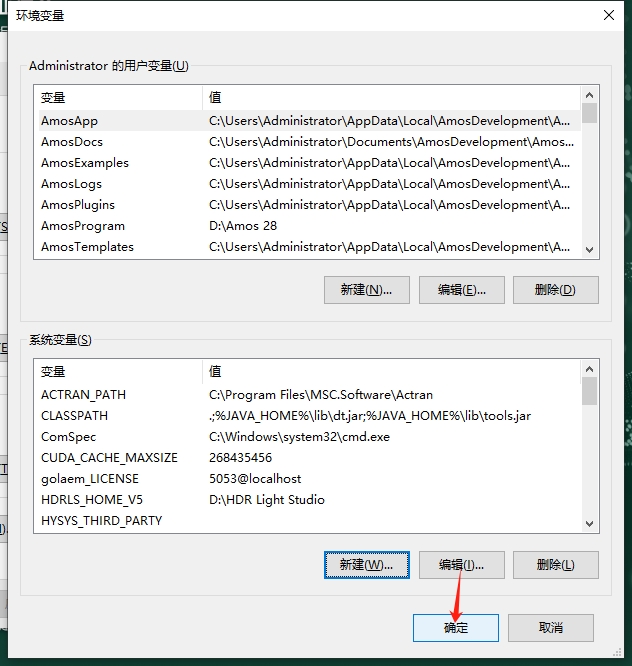The image size is (632, 666).
Task: Click system variables scrollbar down arrow
Action: (x=590, y=524)
